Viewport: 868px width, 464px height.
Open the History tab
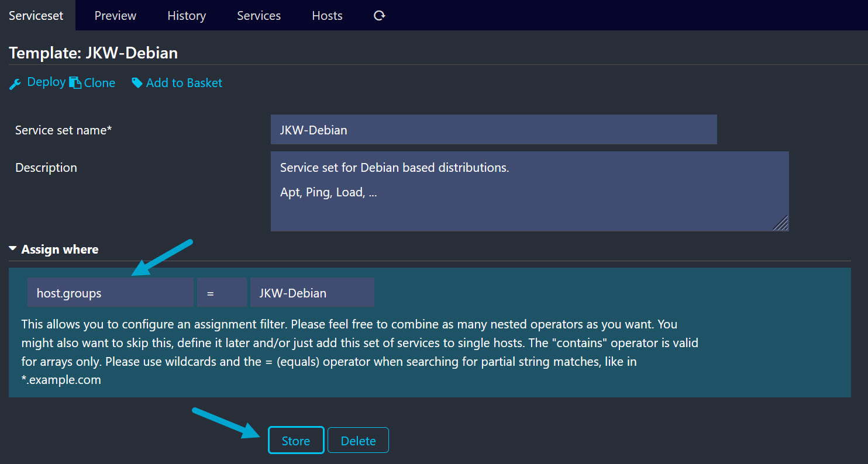[x=186, y=16]
